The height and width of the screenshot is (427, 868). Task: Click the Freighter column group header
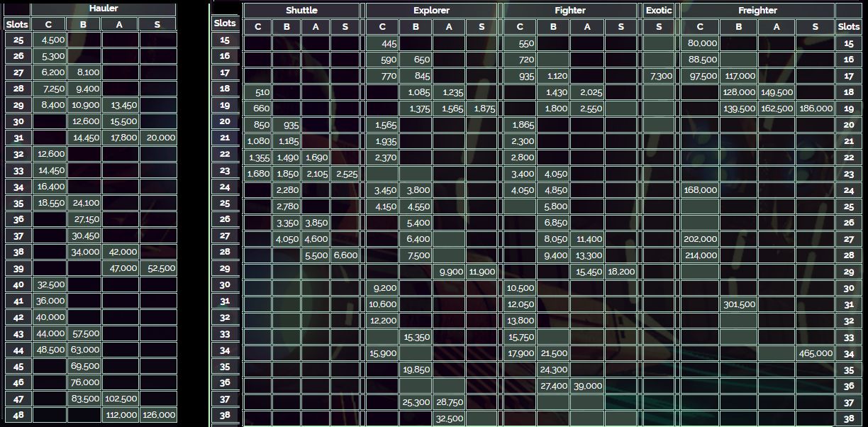757,11
